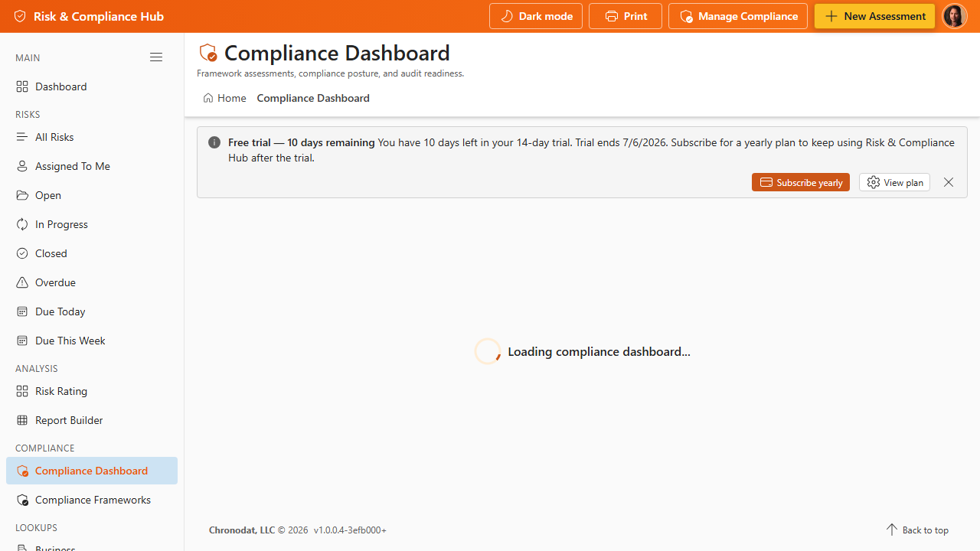Viewport: 980px width, 551px height.
Task: Click the ANALYSIS section header
Action: [37, 368]
